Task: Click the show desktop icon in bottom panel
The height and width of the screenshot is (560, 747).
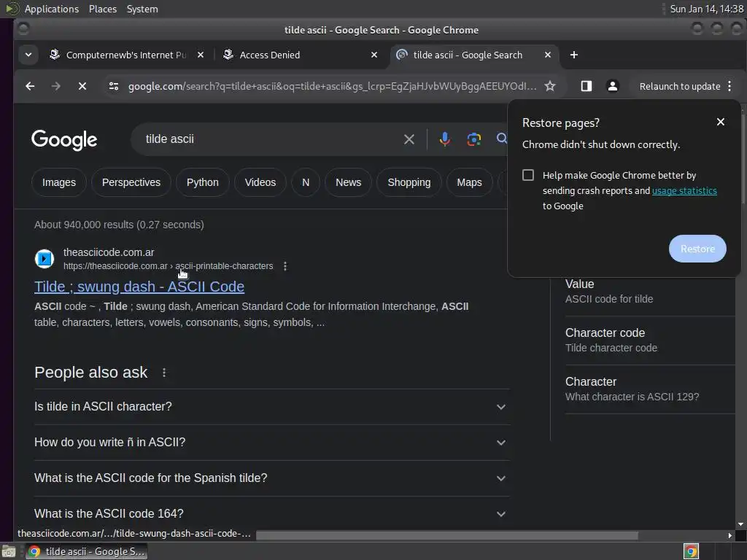Action: 9,552
